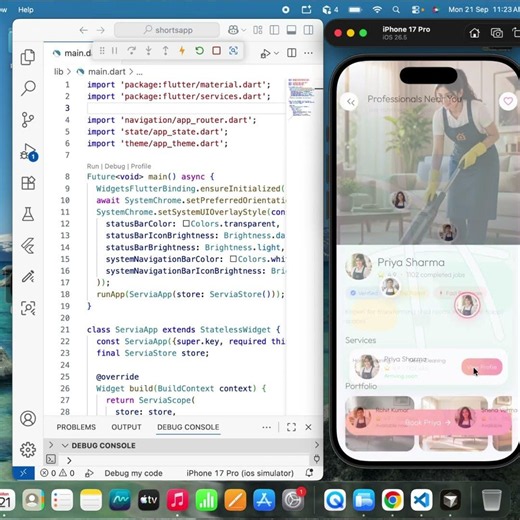
Task: Toggle the secondary side bar layout
Action: pyautogui.click(x=308, y=30)
